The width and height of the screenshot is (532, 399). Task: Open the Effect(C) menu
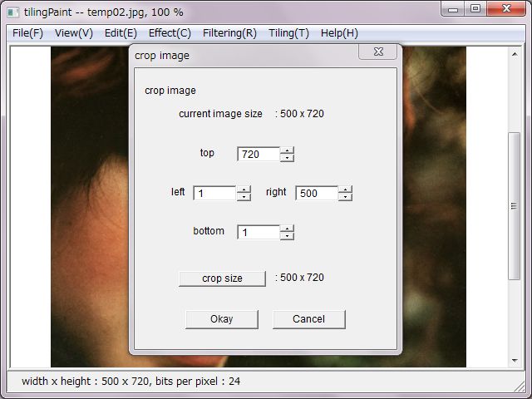(170, 33)
